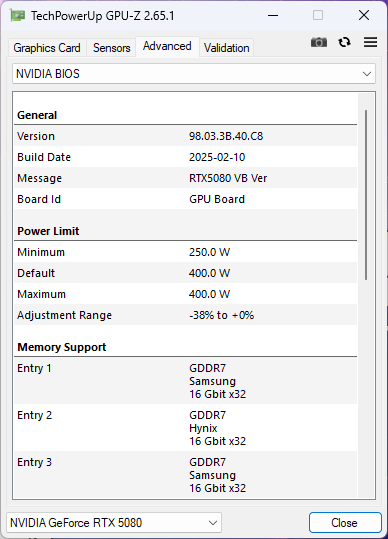Image resolution: width=388 pixels, height=539 pixels.
Task: Select the BIOS Version row
Action: [186, 136]
